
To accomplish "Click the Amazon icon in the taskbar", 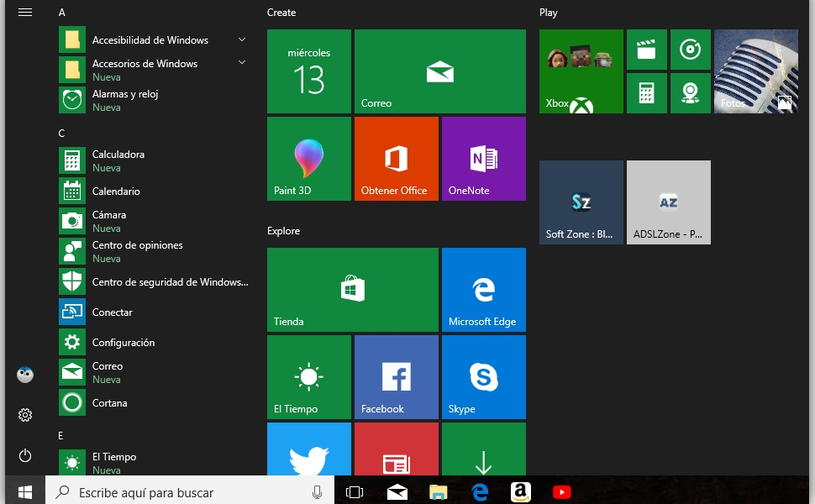I will pos(521,492).
